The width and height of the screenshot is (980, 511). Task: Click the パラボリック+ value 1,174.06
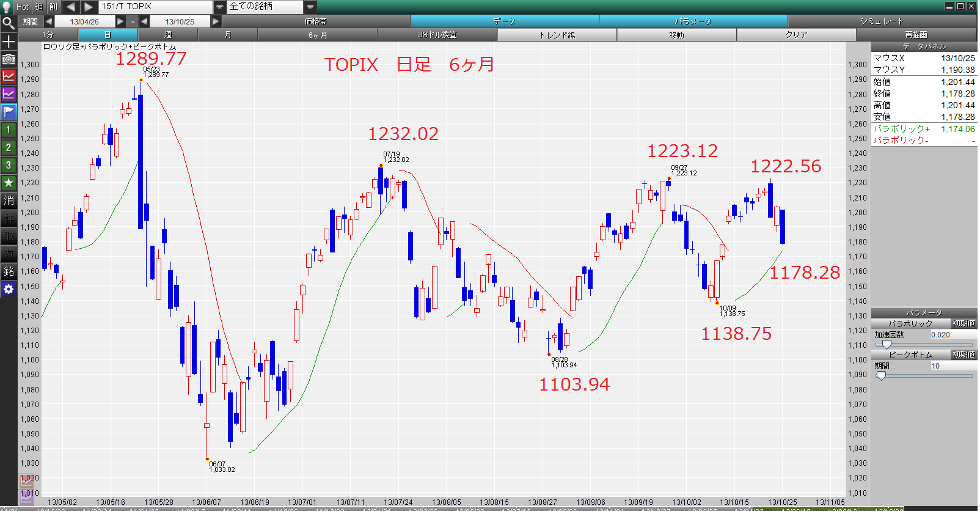point(957,129)
